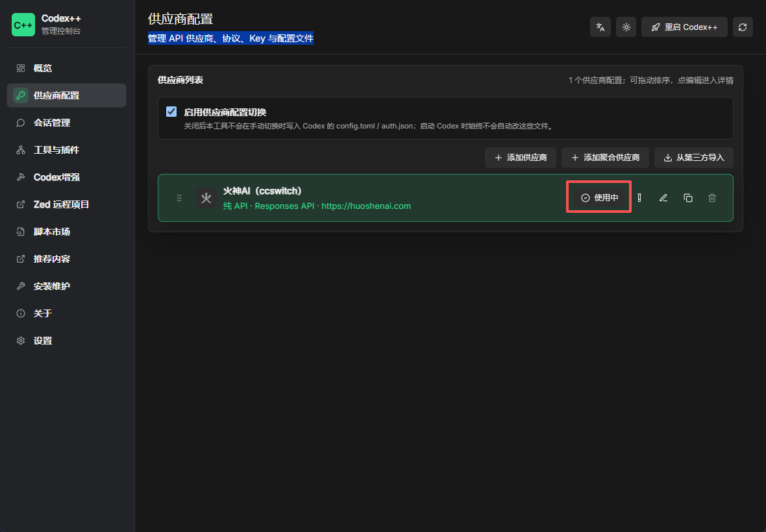Click the drag handle of 火神AI provider

(179, 198)
